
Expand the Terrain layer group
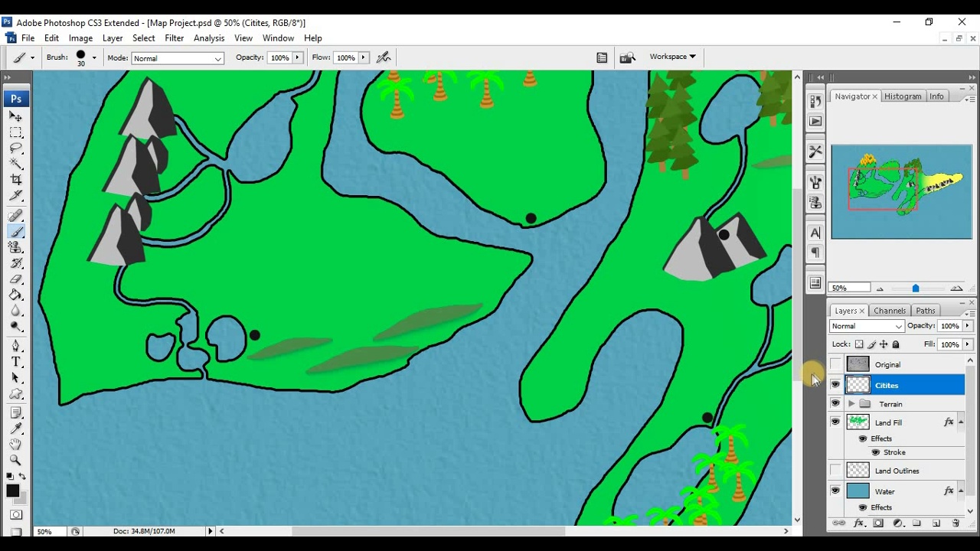coord(851,404)
